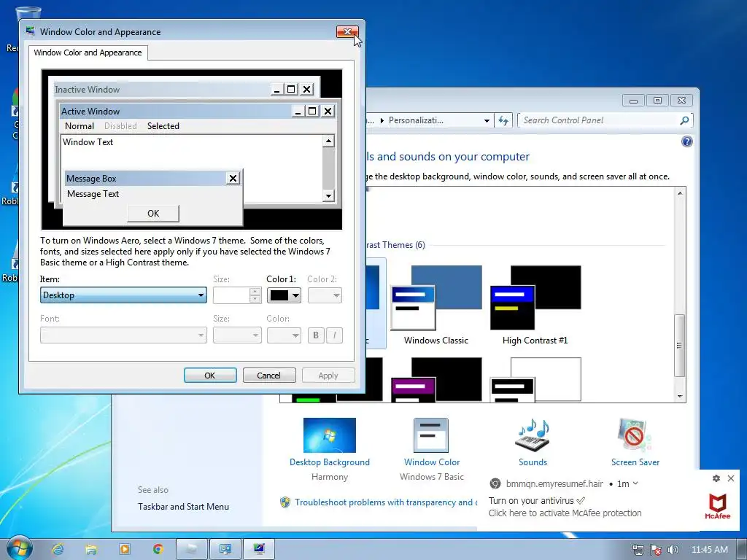Click the Active Window preview maximize icon

312,111
